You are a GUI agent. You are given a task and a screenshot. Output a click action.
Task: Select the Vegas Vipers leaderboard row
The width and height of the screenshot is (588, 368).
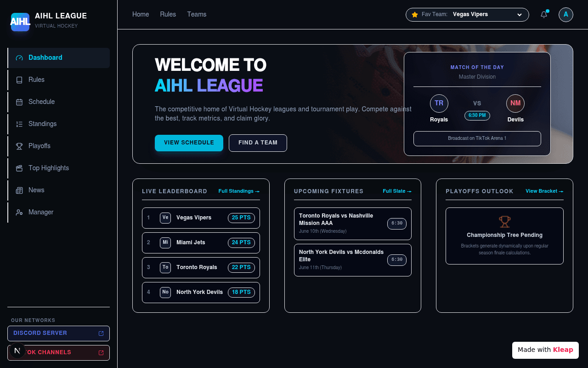point(201,218)
